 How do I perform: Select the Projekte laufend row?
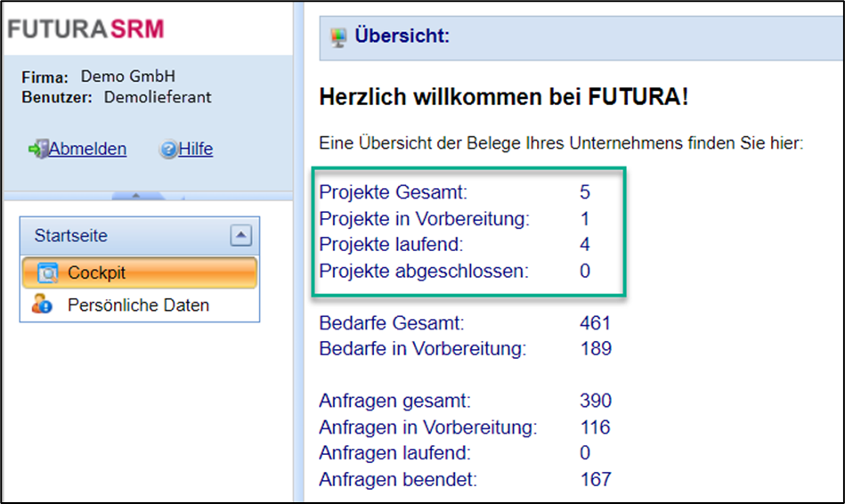point(391,245)
